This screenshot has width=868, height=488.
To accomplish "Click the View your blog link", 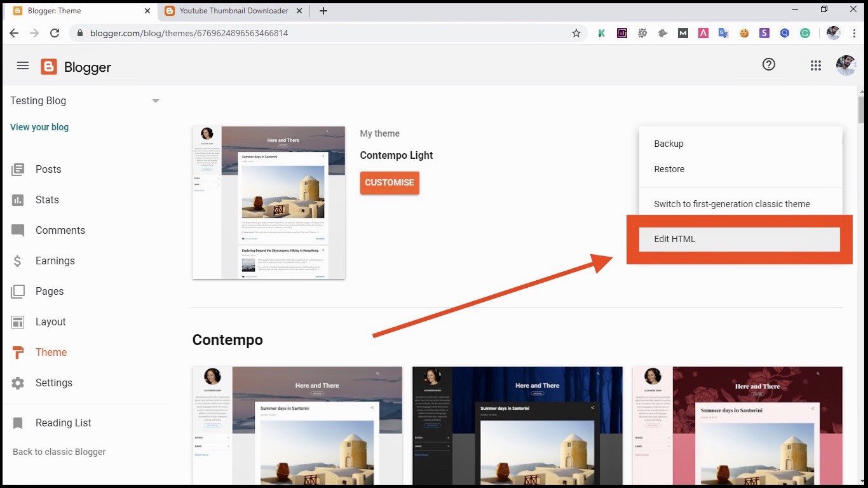I will (39, 127).
